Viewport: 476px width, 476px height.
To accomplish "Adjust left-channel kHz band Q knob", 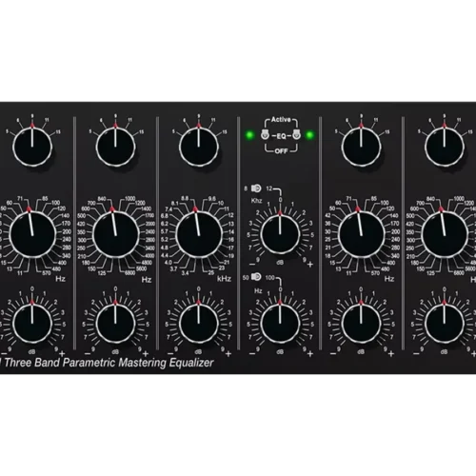I will click(199, 147).
